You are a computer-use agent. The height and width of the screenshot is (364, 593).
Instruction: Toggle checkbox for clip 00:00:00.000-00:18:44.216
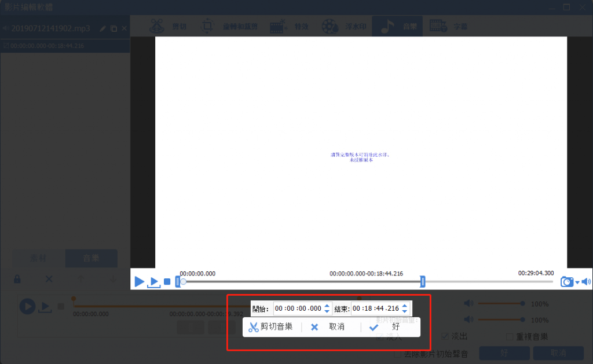tap(6, 46)
